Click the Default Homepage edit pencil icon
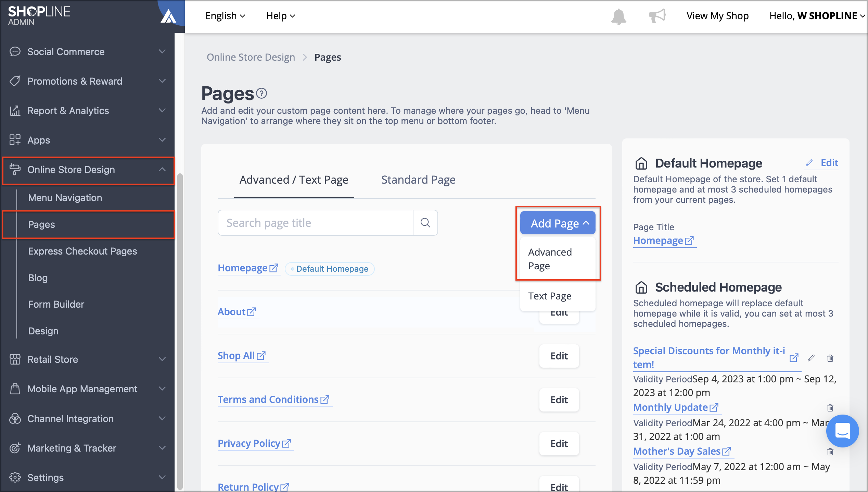Screen dimensions: 868x492 pyautogui.click(x=809, y=163)
